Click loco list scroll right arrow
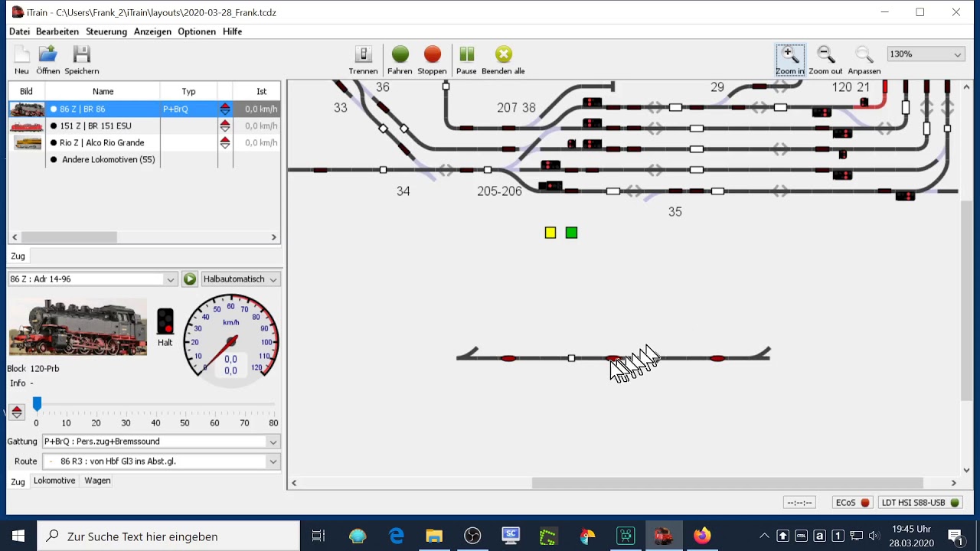The width and height of the screenshot is (980, 551). (x=273, y=237)
